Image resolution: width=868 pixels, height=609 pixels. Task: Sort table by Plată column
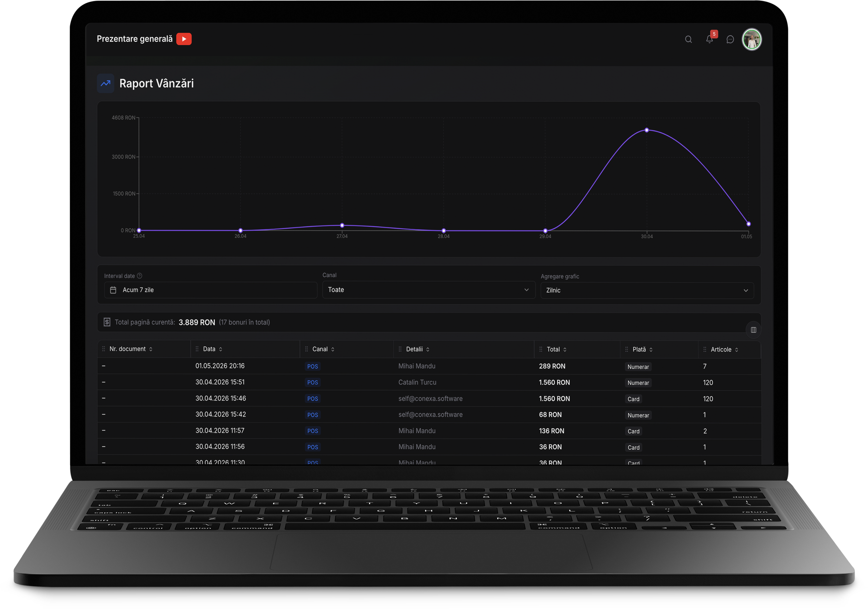tap(651, 350)
